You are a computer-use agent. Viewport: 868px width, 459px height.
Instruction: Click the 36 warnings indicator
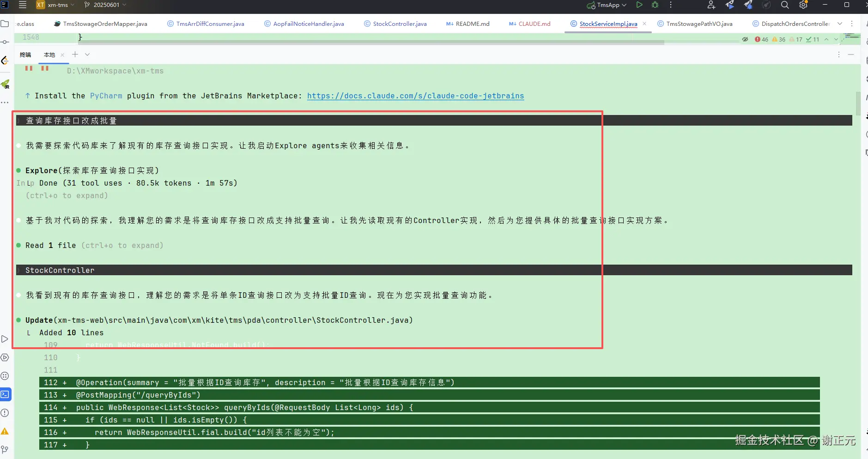tap(779, 40)
